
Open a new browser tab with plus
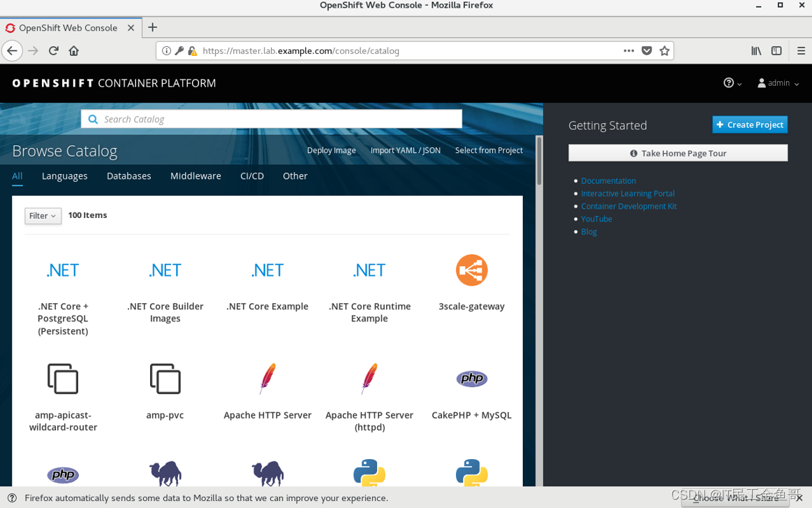[x=152, y=27]
